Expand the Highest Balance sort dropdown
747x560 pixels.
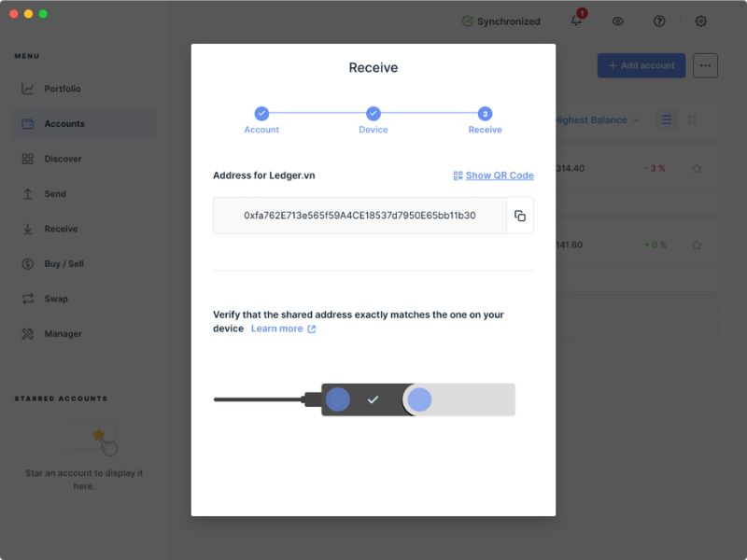point(598,120)
